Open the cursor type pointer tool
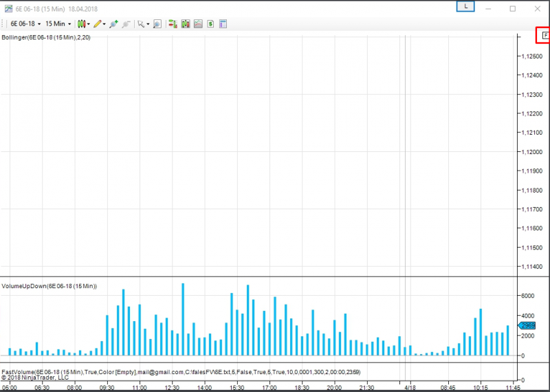The height and width of the screenshot is (392, 550). pos(141,23)
